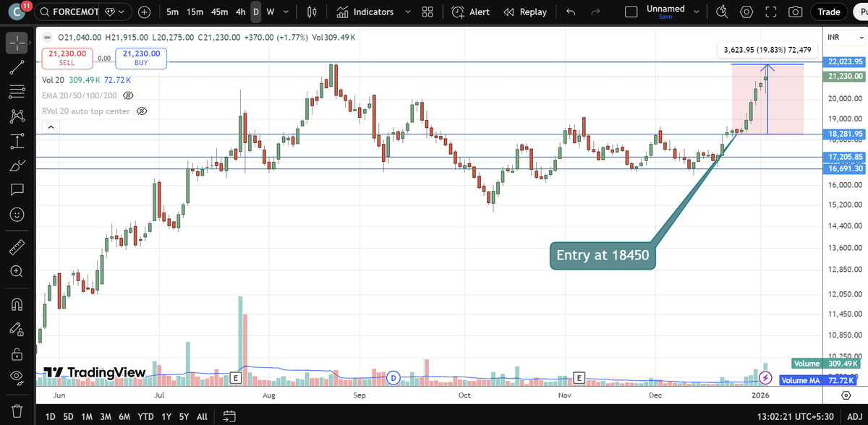Switch to the 45m timeframe

(218, 12)
